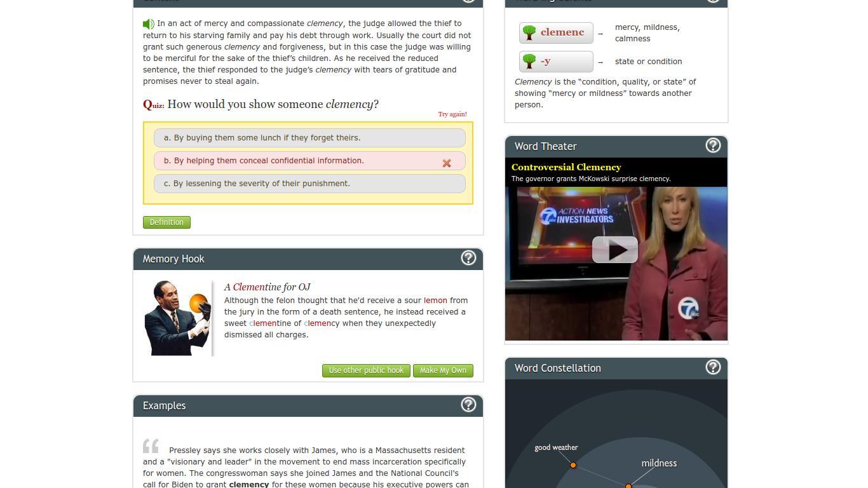Open help for the Memory Hook panel
Viewport: 868px width, 488px height.
tap(468, 258)
